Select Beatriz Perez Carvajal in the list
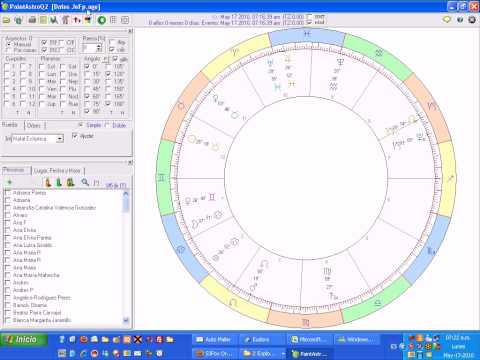 (x=37, y=313)
